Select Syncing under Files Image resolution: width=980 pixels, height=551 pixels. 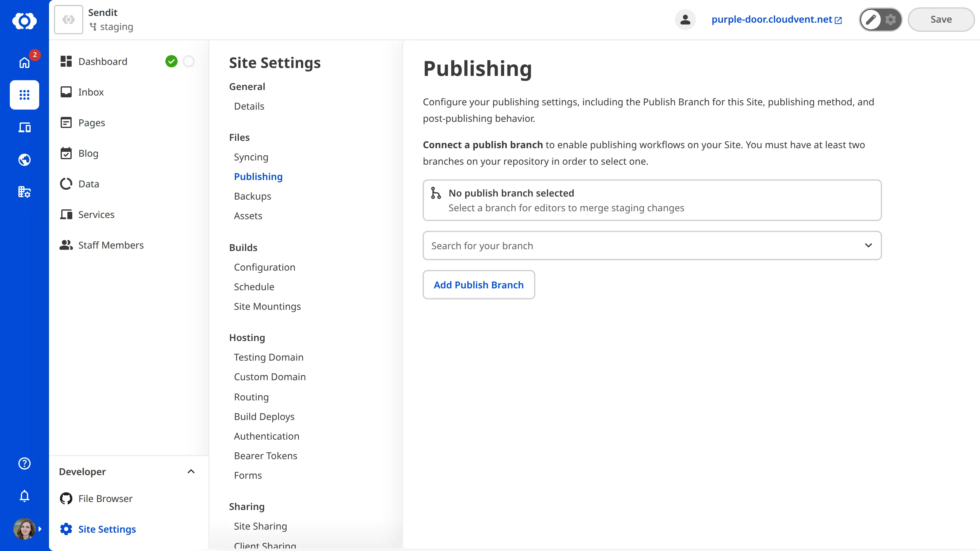(x=251, y=157)
